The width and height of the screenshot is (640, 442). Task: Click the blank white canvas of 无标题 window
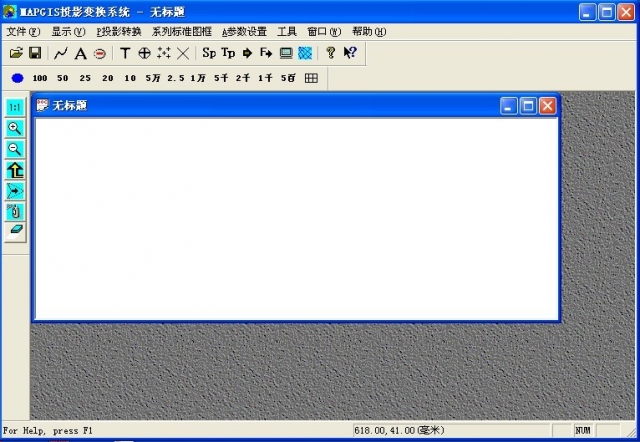click(x=296, y=218)
